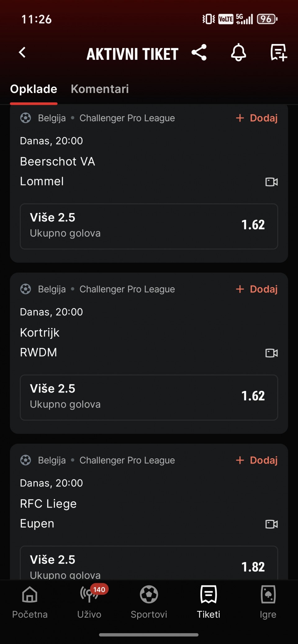This screenshot has width=298, height=644.
Task: Open notifications bell
Action: [238, 53]
